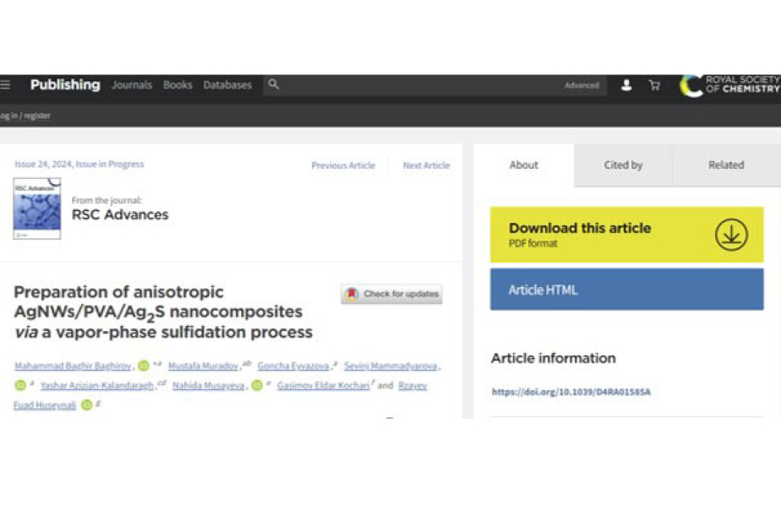Click the Check for updates button
781x532 pixels.
click(x=391, y=294)
